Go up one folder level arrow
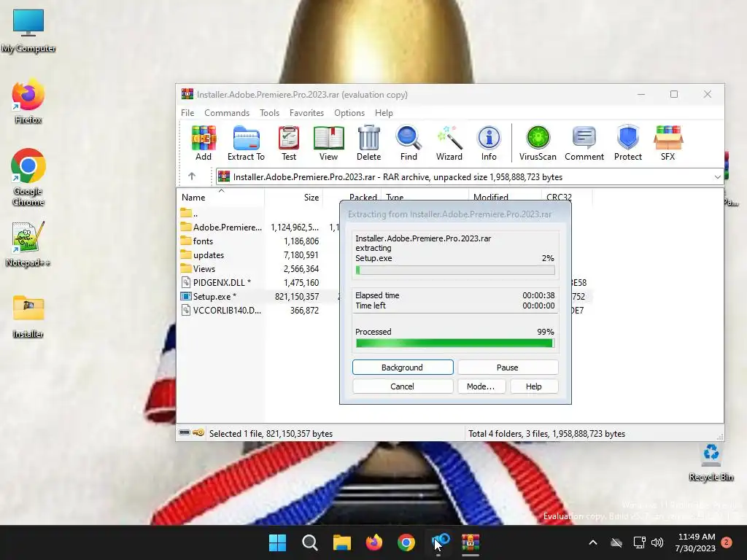Image resolution: width=747 pixels, height=560 pixels. point(192,176)
